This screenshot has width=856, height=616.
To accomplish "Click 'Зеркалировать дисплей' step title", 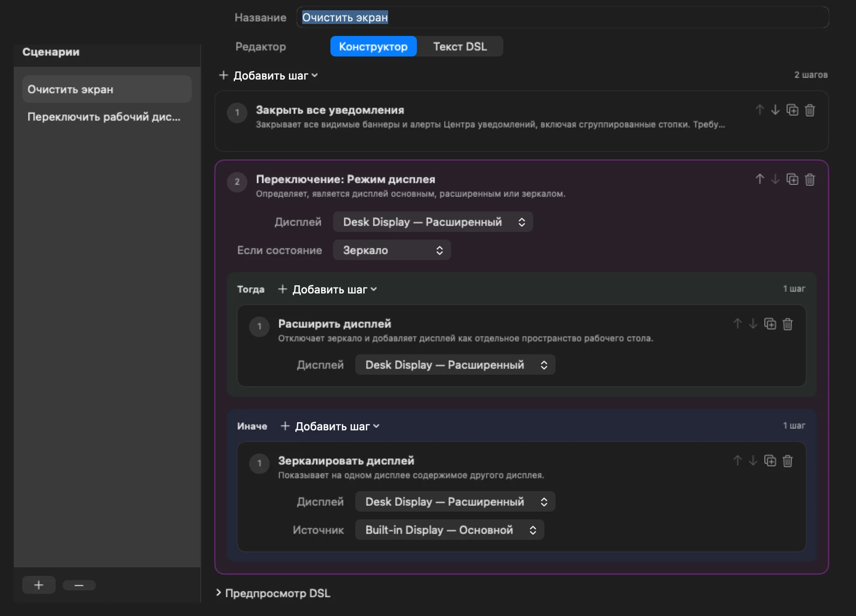I will pyautogui.click(x=346, y=461).
